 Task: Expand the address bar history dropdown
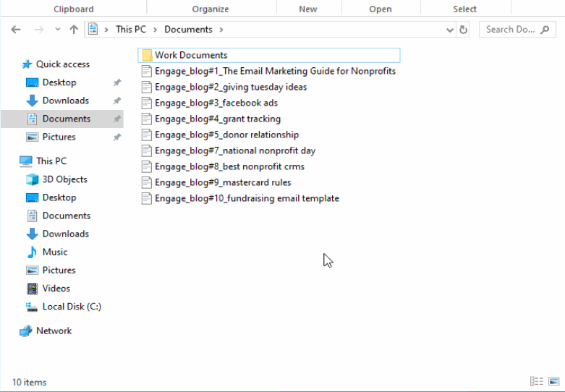click(450, 30)
